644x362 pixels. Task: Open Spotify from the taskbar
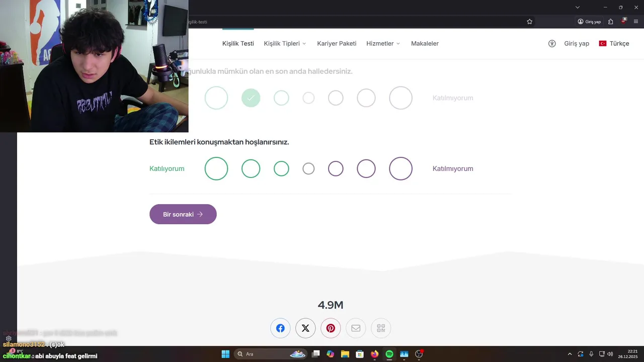pyautogui.click(x=389, y=354)
